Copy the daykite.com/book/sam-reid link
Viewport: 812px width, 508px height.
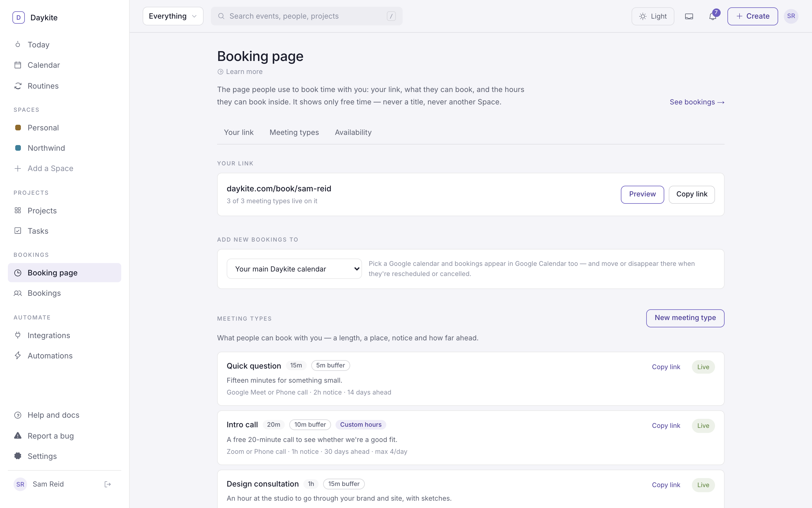(x=692, y=194)
